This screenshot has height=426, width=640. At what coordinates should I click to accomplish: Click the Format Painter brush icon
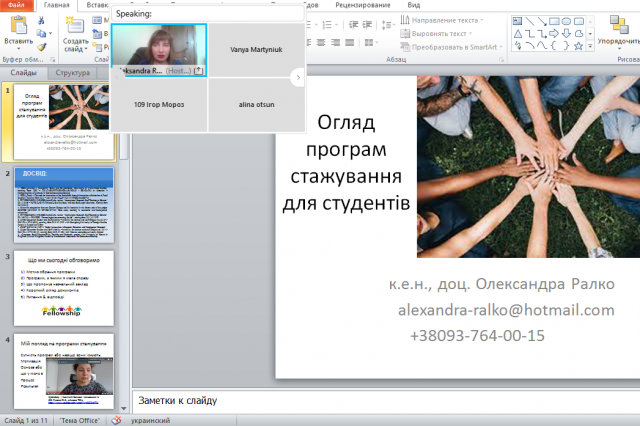41,45
